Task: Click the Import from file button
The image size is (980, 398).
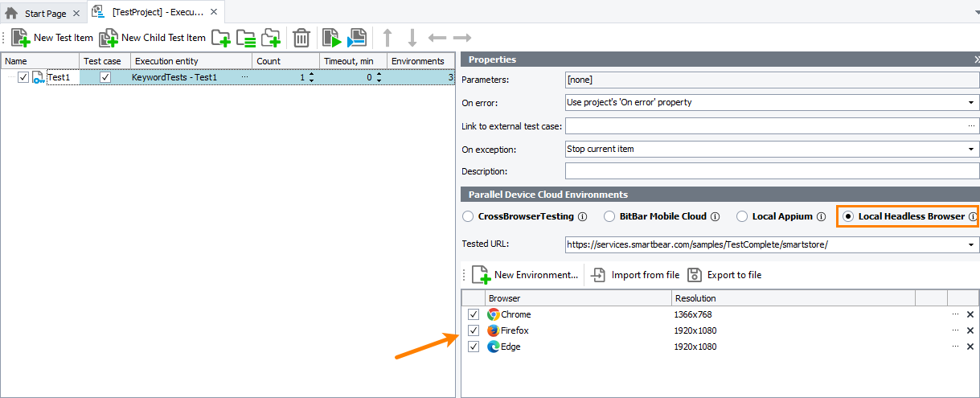Action: 635,275
